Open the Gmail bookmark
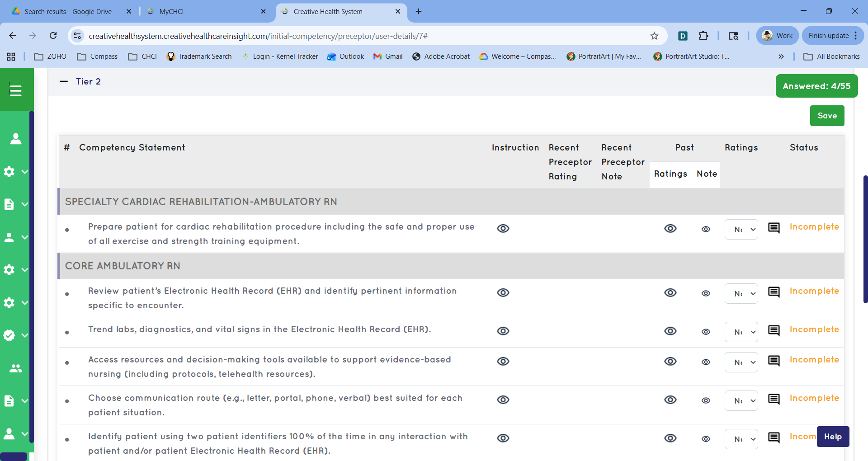868x461 pixels. [x=388, y=56]
